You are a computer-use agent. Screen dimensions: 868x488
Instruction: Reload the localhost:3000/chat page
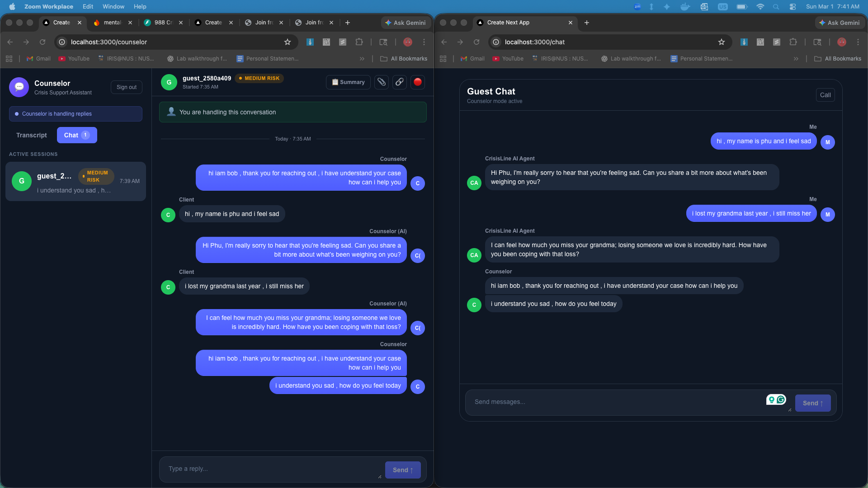[476, 42]
